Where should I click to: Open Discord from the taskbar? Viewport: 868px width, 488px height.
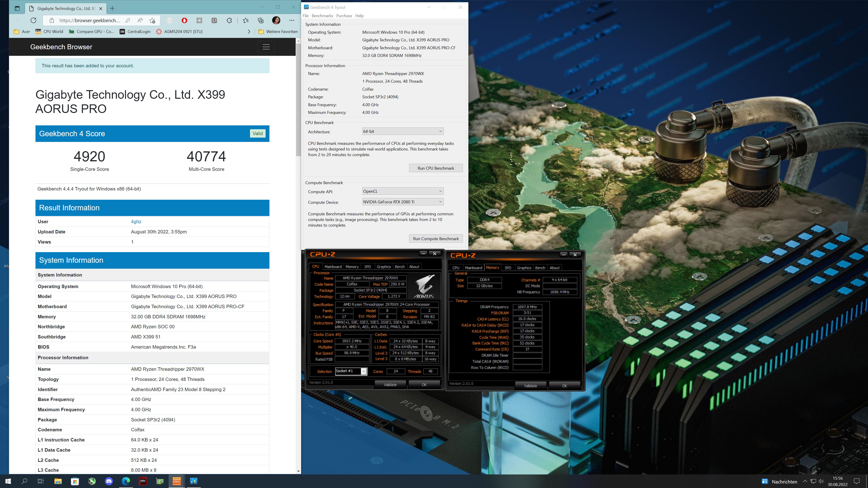pyautogui.click(x=109, y=481)
